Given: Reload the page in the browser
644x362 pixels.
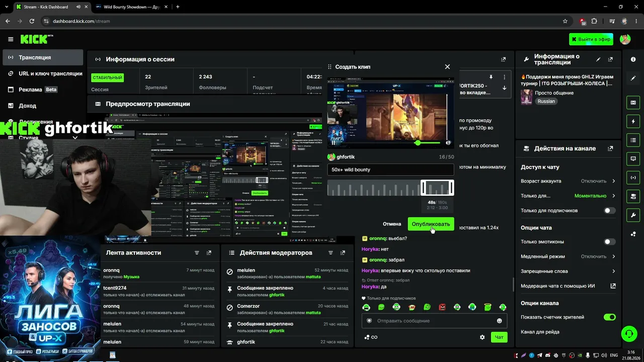Looking at the screenshot, I should tap(32, 21).
